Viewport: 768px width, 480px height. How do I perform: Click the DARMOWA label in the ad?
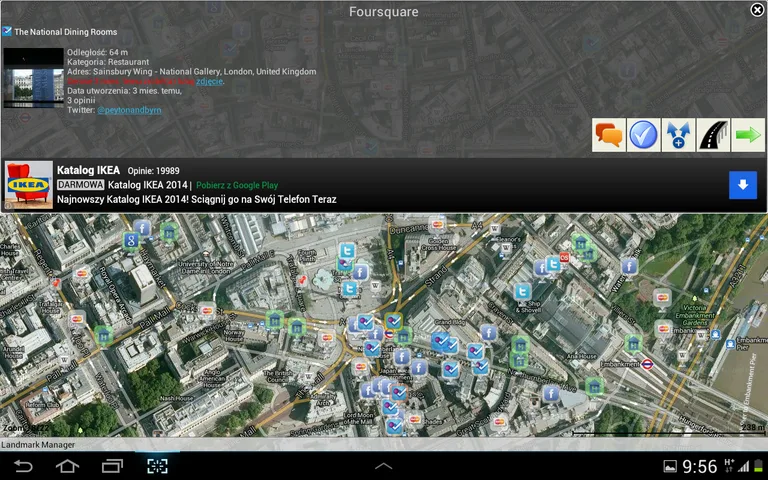click(x=81, y=185)
